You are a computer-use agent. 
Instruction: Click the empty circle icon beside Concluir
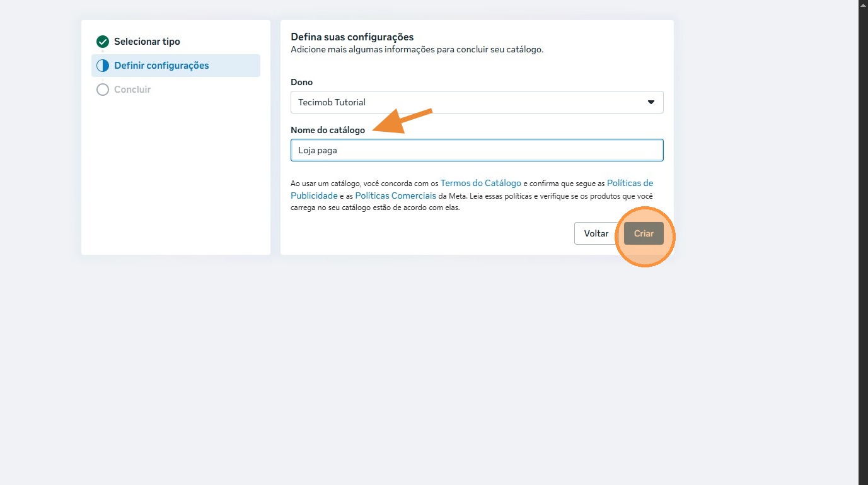point(103,90)
